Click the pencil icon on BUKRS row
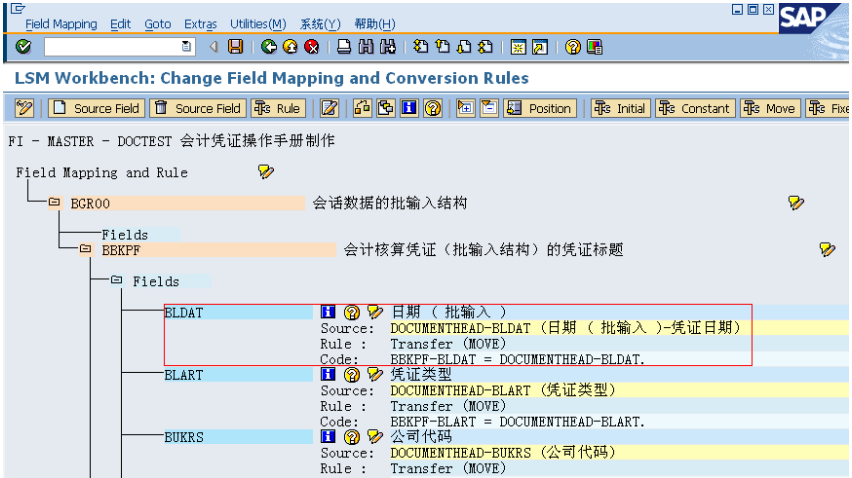 tap(375, 436)
